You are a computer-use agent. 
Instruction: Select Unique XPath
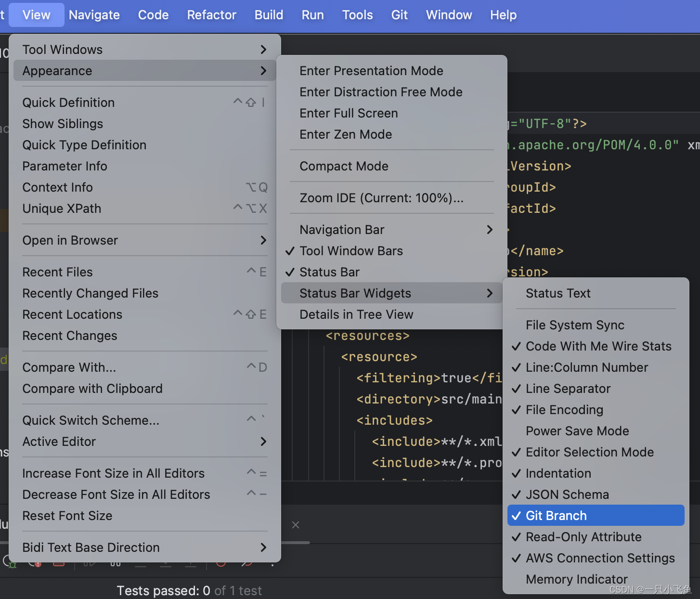click(144, 208)
